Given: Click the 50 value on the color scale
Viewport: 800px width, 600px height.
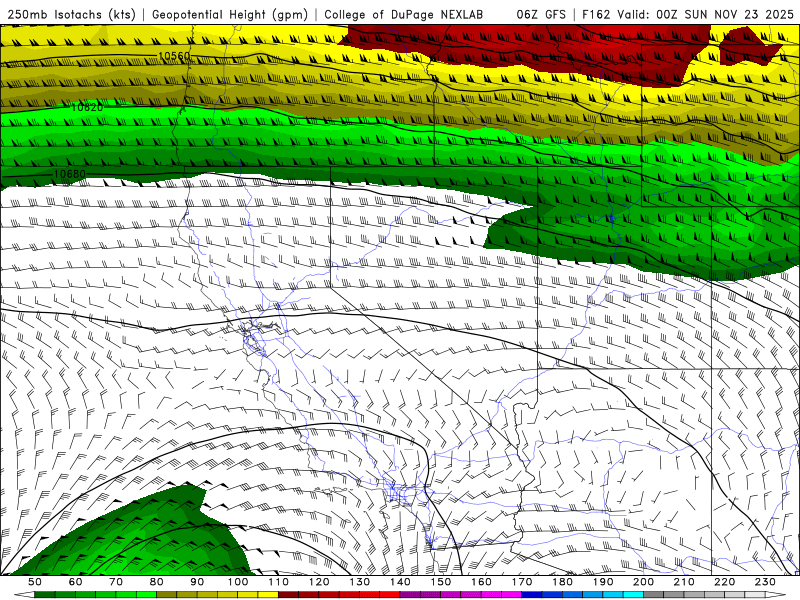Looking at the screenshot, I should click(x=34, y=582).
